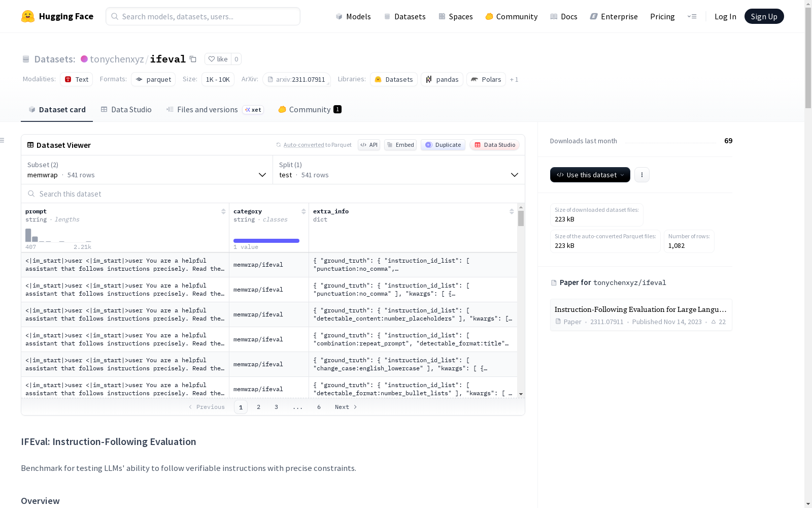Image resolution: width=812 pixels, height=508 pixels.
Task: Open the Use this dataset dropdown
Action: coord(590,175)
